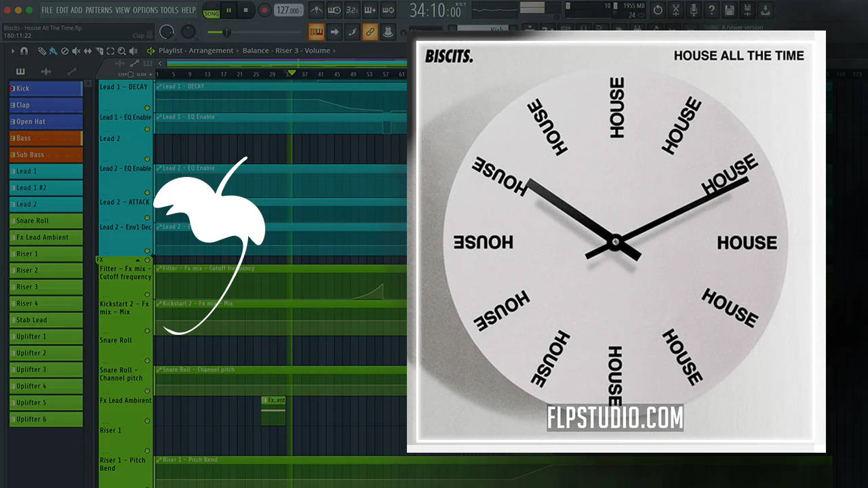The image size is (868, 488).
Task: Click the microphone recording icon in top bar
Action: [694, 10]
